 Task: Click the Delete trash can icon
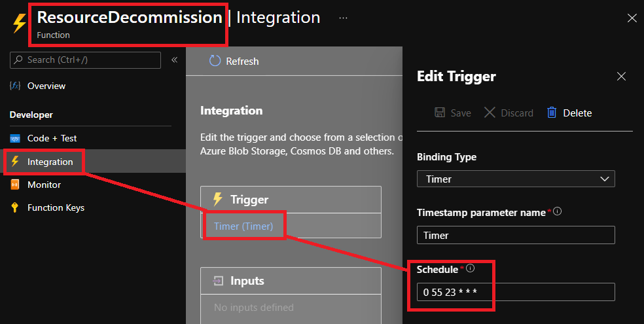coord(552,113)
